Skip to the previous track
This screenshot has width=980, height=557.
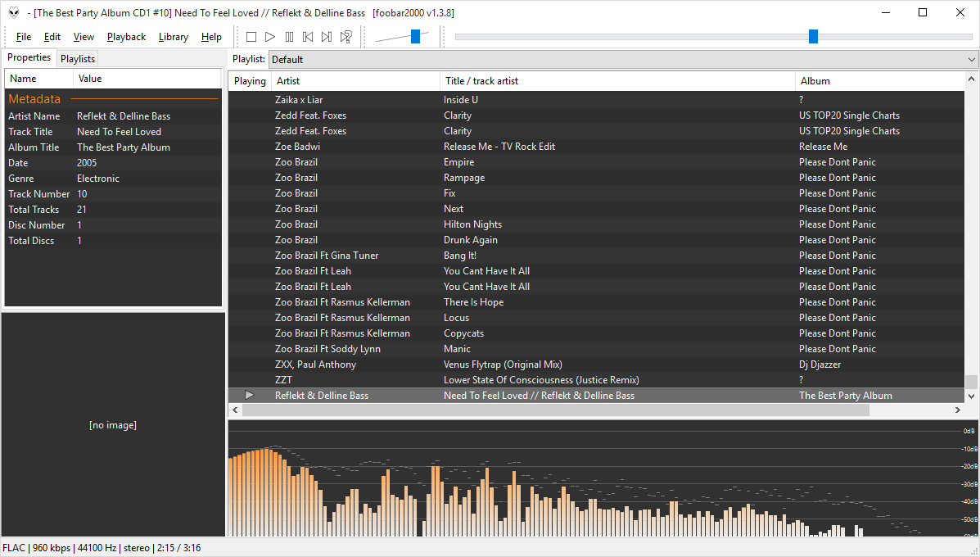click(x=308, y=37)
